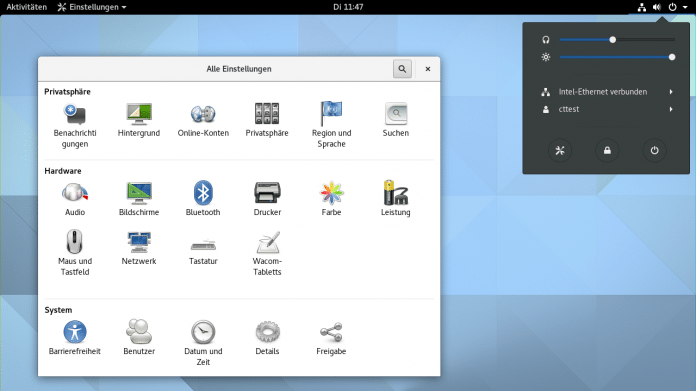The image size is (696, 391).
Task: Click the brightness sun icon in system menu
Action: tap(546, 57)
